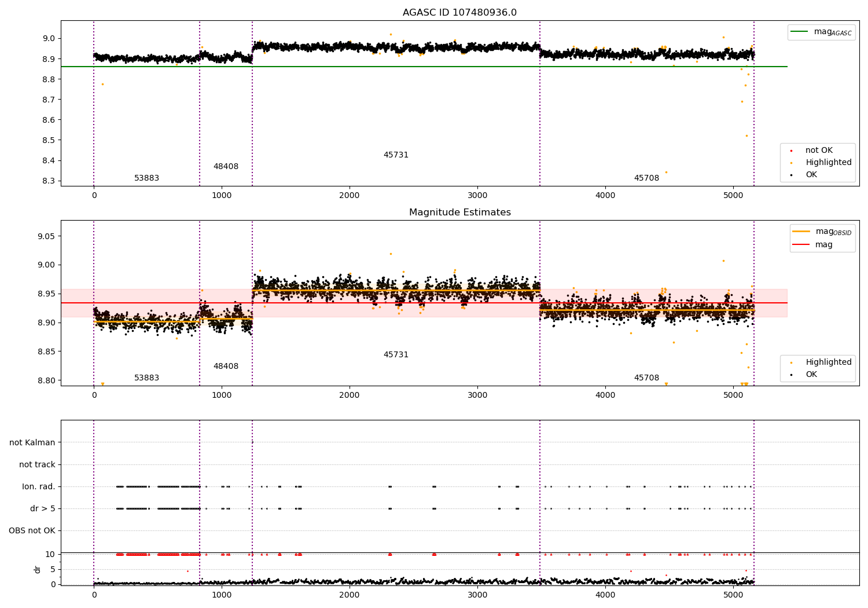This screenshot has height=608, width=868.
Task: Click the 'AGASC ID 107480936.0' plot title
Action: (459, 13)
